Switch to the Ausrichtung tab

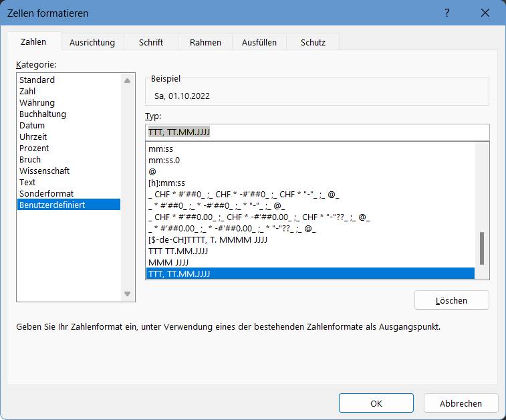pyautogui.click(x=92, y=42)
